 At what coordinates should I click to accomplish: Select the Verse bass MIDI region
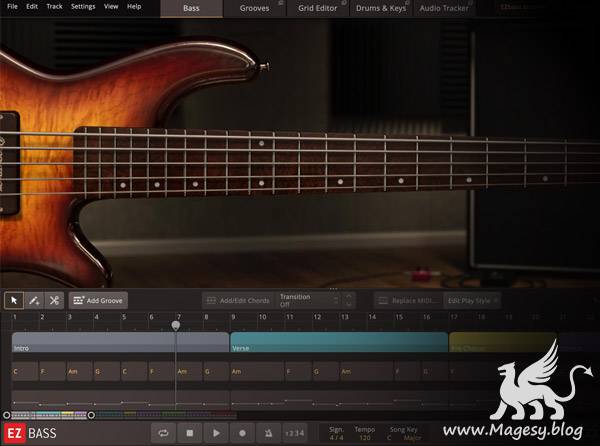tap(339, 400)
